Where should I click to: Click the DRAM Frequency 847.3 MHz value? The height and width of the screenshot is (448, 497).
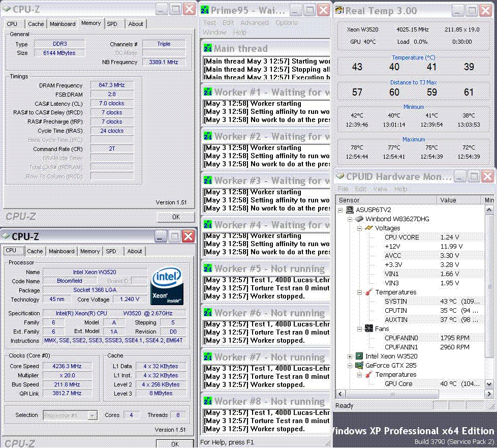tap(112, 85)
